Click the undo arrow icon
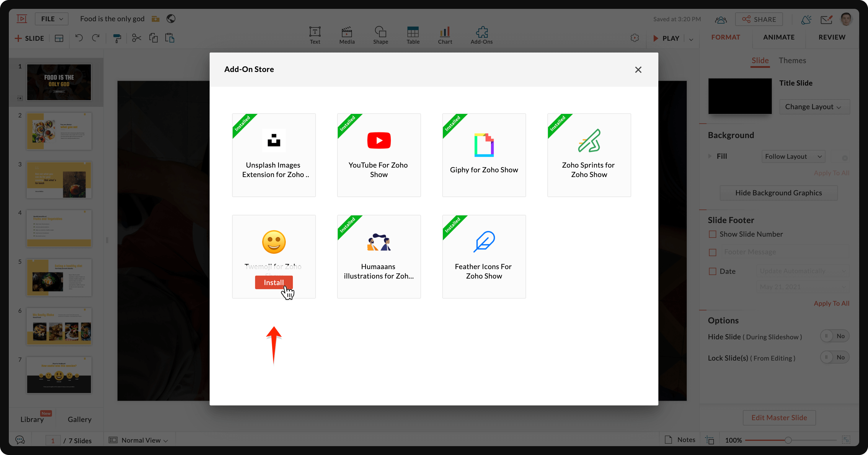 (79, 38)
